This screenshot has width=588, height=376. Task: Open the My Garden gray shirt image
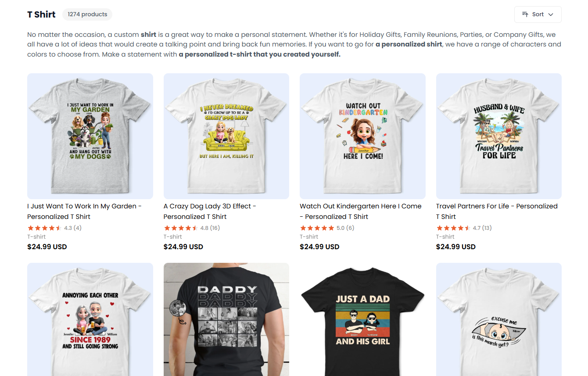pyautogui.click(x=90, y=136)
